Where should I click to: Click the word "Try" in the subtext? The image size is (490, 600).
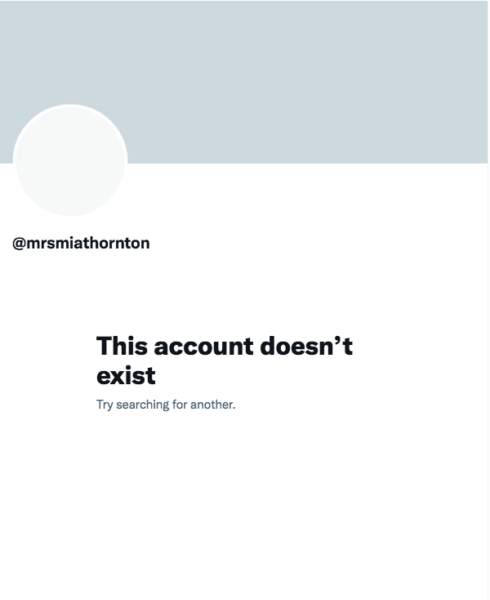click(104, 405)
